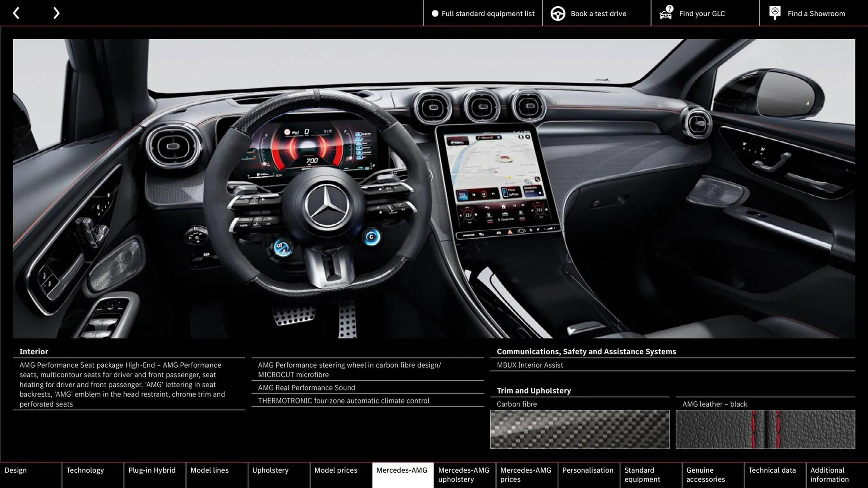Viewport: 868px width, 488px height.
Task: Click the AMG leather black upholstery sample
Action: click(x=765, y=429)
